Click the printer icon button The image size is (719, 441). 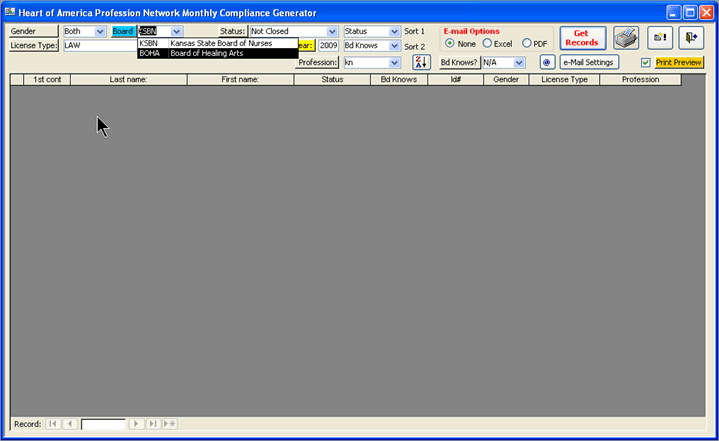pos(626,38)
